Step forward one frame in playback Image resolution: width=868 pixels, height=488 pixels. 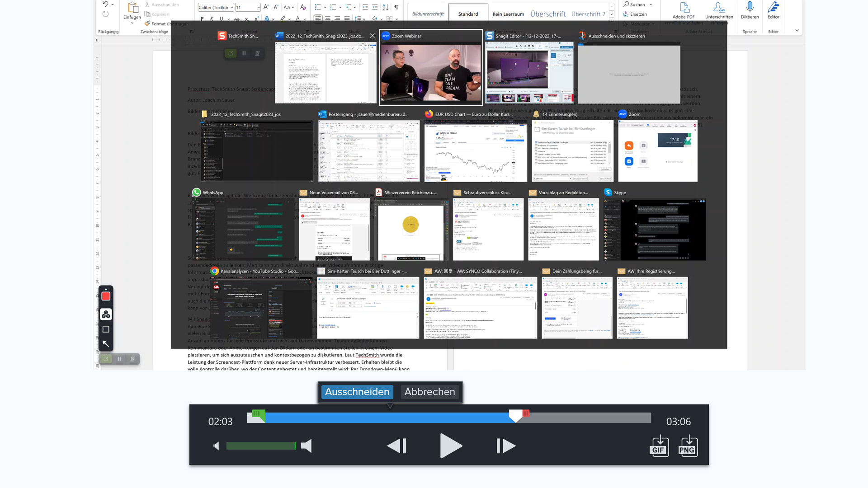point(505,446)
